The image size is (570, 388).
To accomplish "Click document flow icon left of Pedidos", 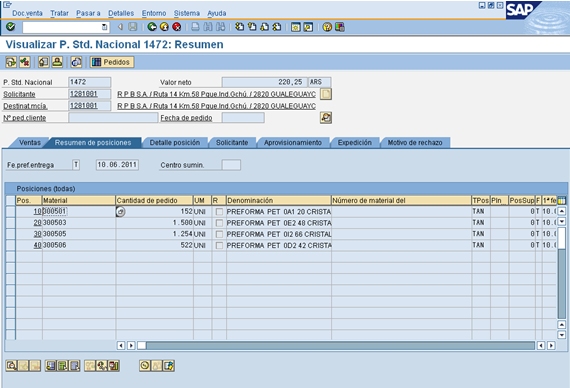I will (11, 62).
